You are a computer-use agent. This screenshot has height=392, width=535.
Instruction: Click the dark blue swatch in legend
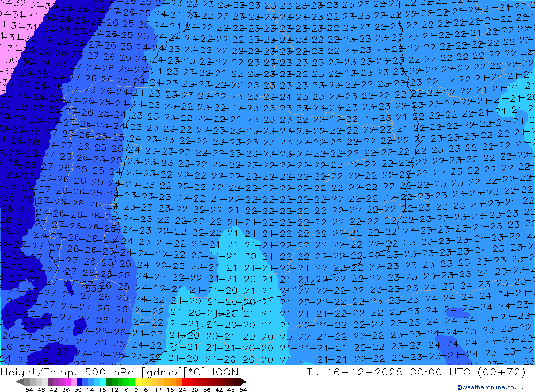79,382
